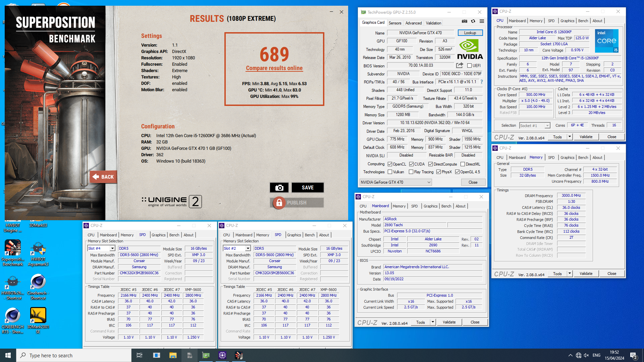644x362 pixels.
Task: Toggle the Ray Tracing checkbox
Action: [411, 172]
